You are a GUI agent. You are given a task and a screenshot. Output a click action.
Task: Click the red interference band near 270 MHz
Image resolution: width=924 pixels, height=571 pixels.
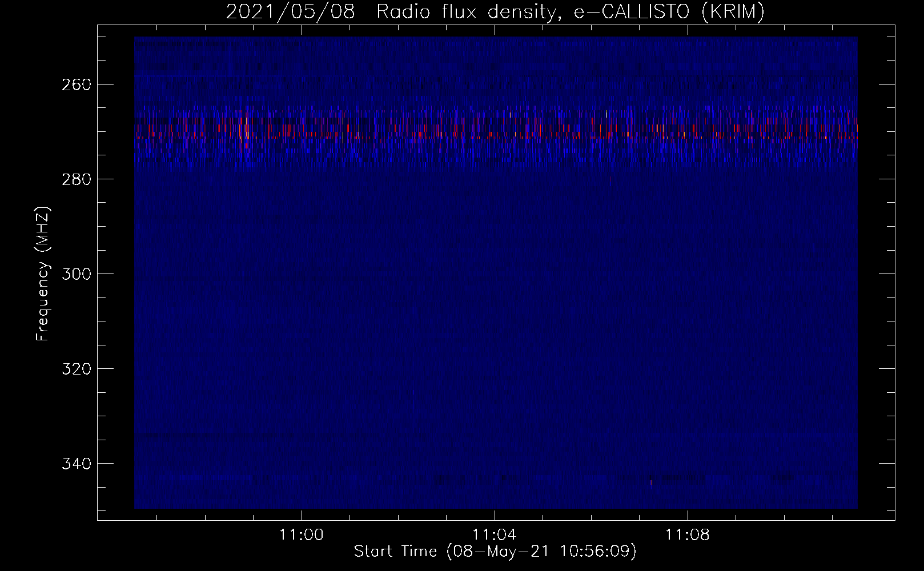coord(496,136)
